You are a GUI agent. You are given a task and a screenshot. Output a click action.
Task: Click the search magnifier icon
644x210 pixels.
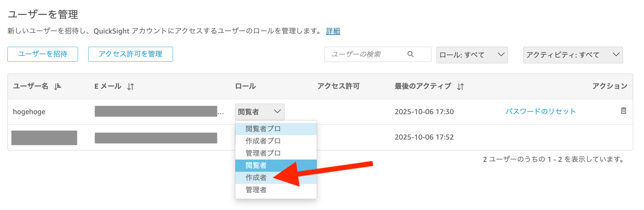[x=410, y=54]
